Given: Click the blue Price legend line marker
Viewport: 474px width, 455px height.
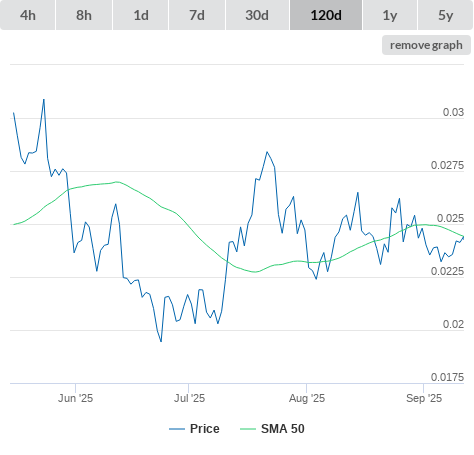Looking at the screenshot, I should tap(177, 429).
